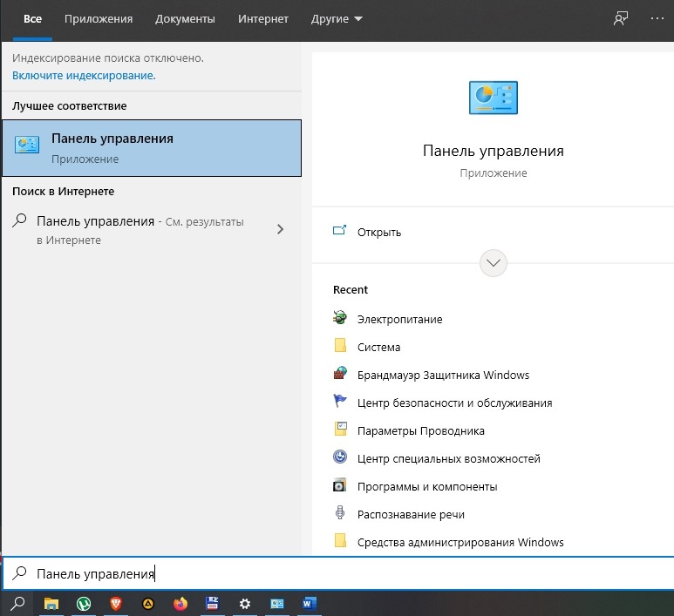
Task: Open recent item Параметры Проводника
Action: coord(421,431)
